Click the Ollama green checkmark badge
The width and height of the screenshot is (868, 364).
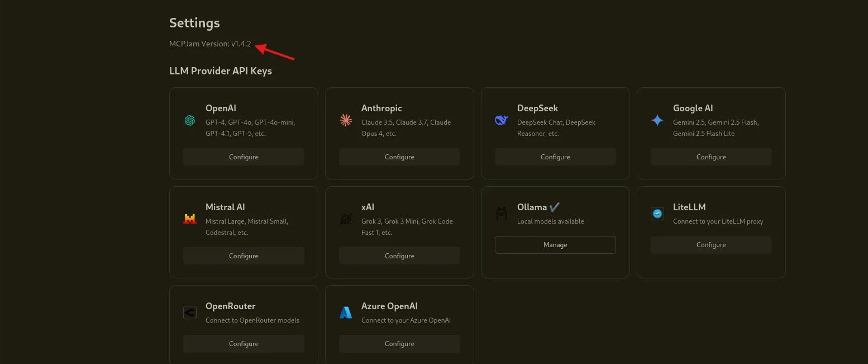(554, 207)
